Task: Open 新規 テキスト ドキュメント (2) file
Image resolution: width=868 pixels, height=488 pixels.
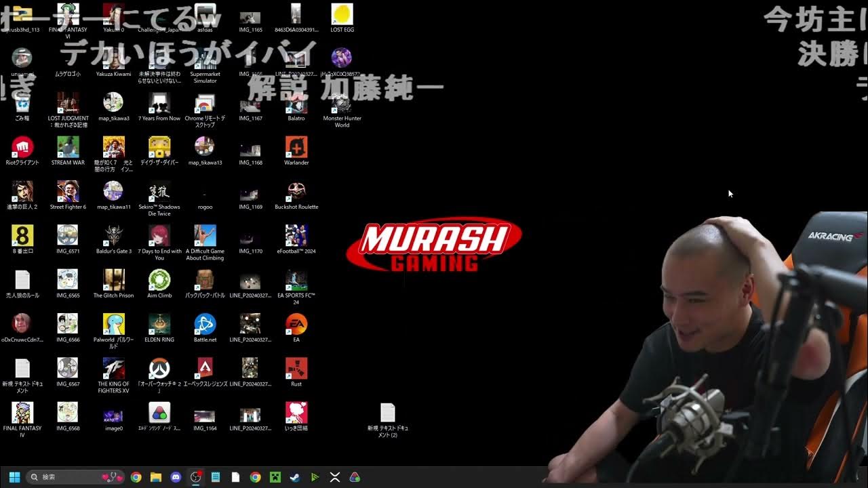Action: 387,420
